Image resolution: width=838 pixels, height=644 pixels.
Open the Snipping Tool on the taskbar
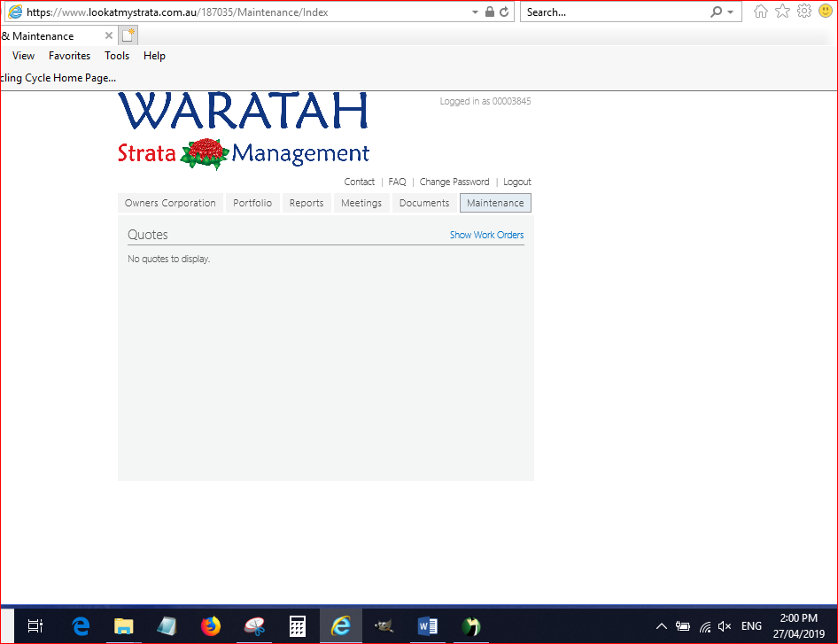[254, 625]
